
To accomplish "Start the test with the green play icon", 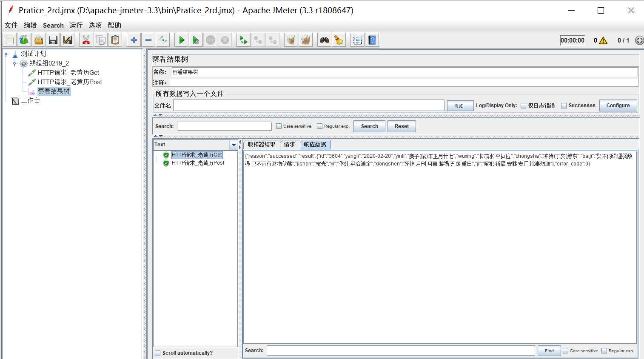I will coord(182,40).
